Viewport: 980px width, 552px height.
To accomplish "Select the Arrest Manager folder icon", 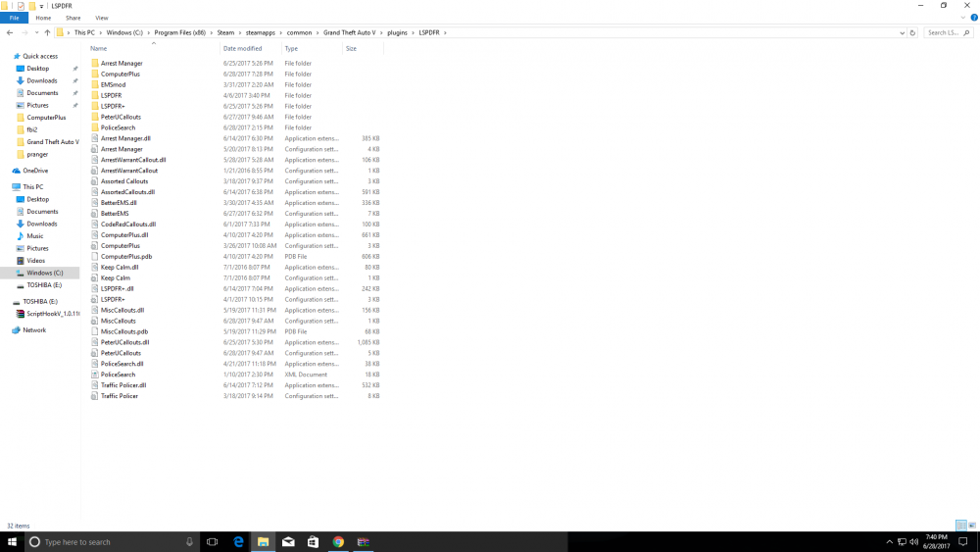I will click(x=95, y=63).
